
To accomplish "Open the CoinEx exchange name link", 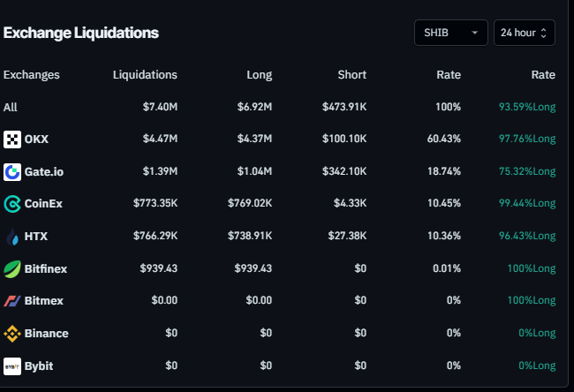I will [x=44, y=204].
